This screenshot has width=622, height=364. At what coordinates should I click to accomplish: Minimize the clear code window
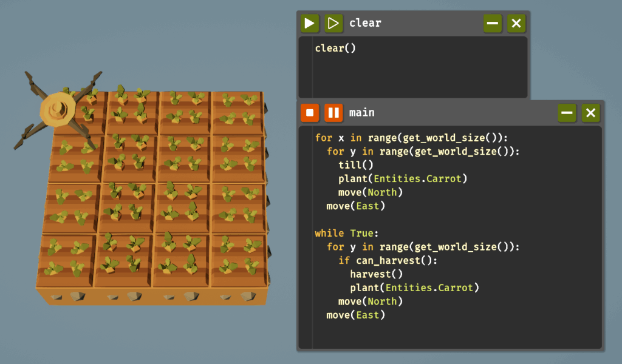tap(493, 24)
